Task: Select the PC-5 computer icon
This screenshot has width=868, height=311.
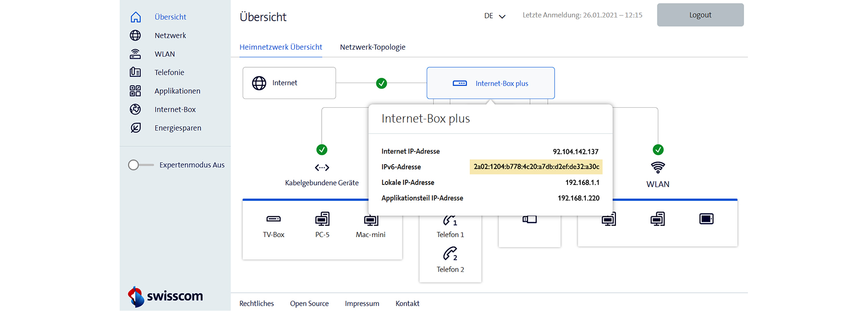Action: 322,219
